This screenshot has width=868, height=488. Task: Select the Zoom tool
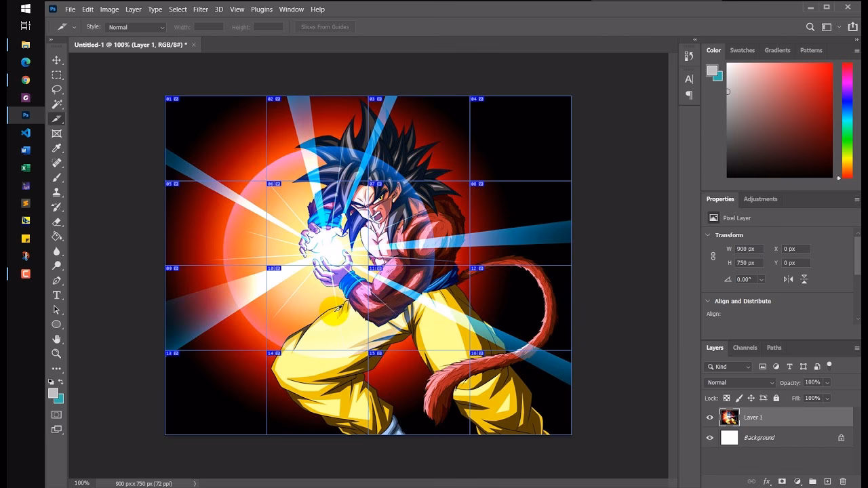pyautogui.click(x=57, y=354)
